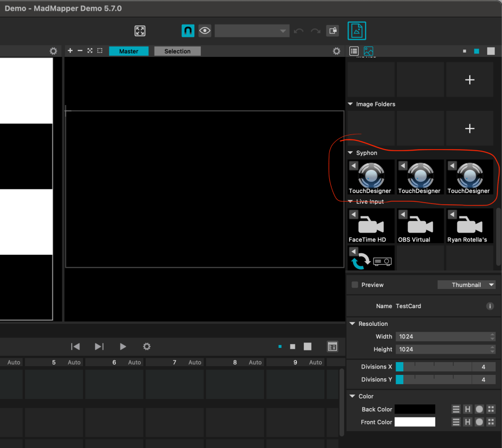
Task: Switch to the list view panel icon
Action: click(354, 51)
